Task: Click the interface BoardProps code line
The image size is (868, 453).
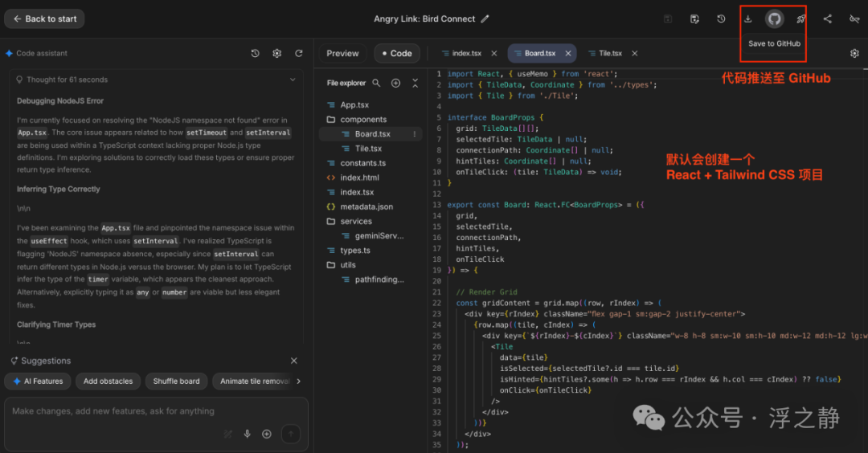Action: click(495, 117)
